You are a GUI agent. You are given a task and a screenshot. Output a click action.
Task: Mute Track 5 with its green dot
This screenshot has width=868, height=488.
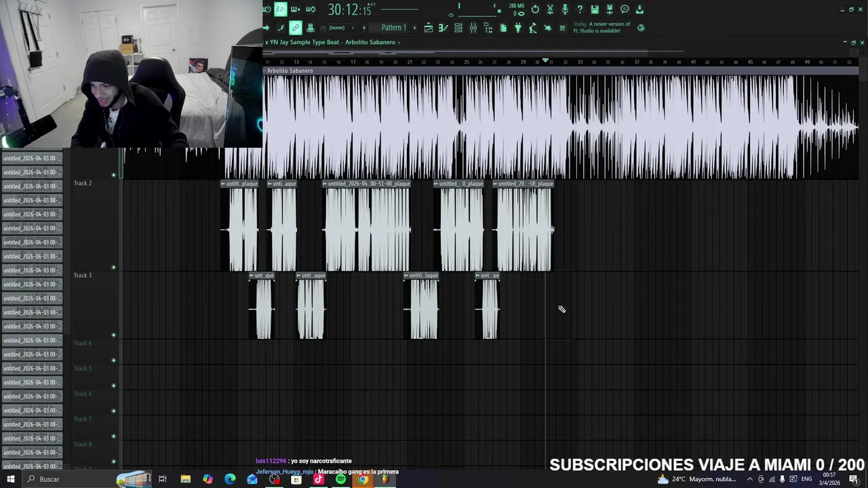pos(114,386)
